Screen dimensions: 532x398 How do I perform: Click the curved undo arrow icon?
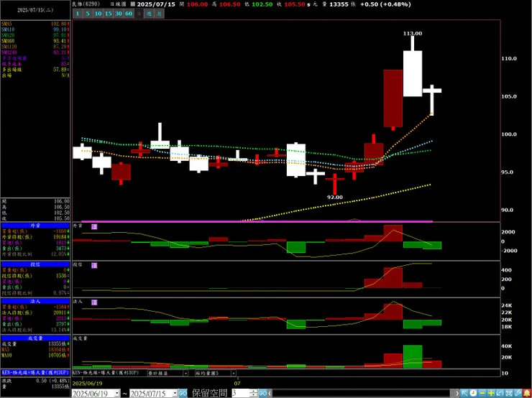tap(500, 393)
